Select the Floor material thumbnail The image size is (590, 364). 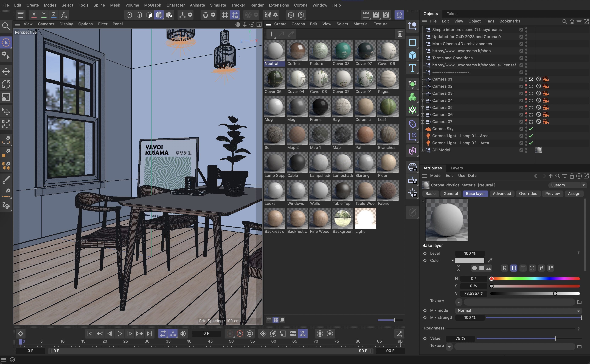(388, 163)
